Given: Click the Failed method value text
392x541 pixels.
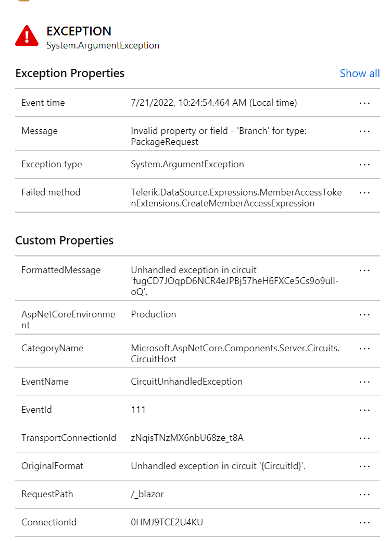Looking at the screenshot, I should (236, 198).
